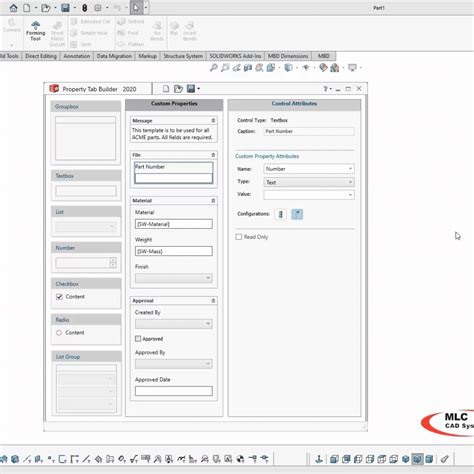Activate the Select cursor tool icon
The image size is (474, 474).
[x=136, y=8]
